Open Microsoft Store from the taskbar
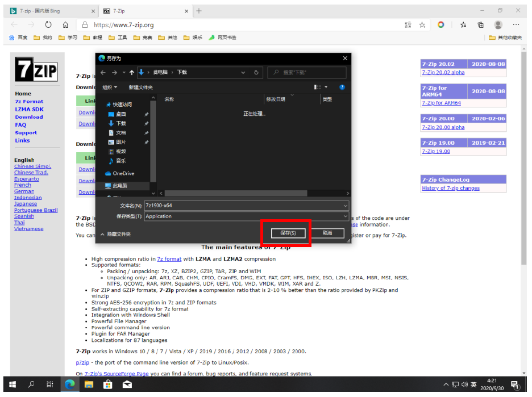The image size is (532, 397). [x=107, y=385]
